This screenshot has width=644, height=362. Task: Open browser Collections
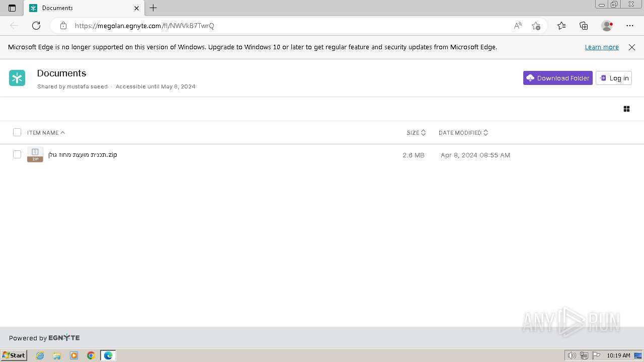click(x=584, y=26)
